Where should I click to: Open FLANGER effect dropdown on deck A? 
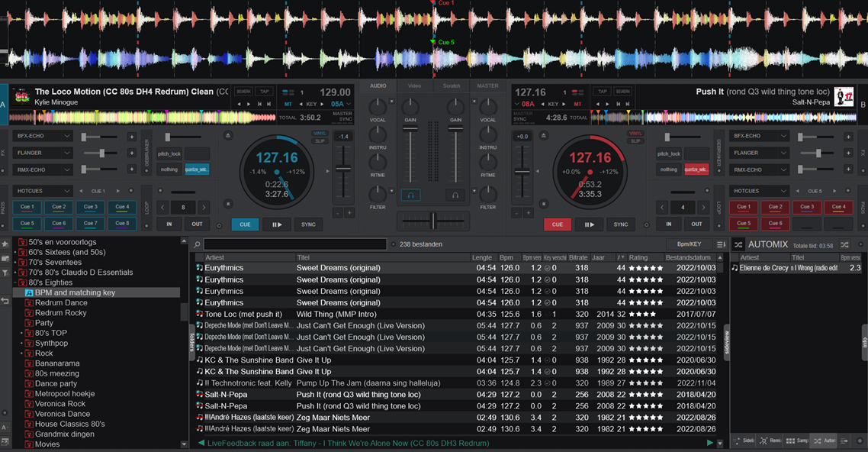coord(42,153)
